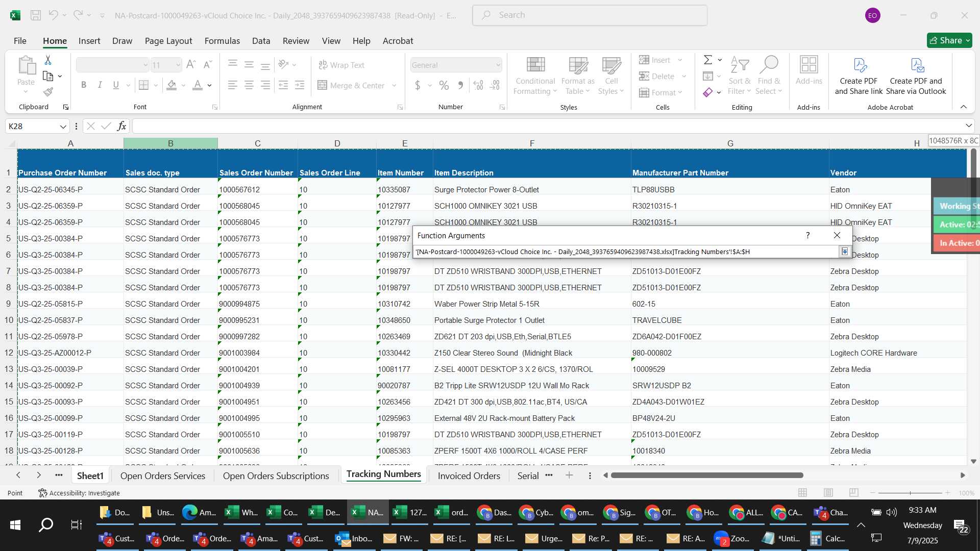980x551 pixels.
Task: Click Decrease Indent icon
Action: (283, 85)
